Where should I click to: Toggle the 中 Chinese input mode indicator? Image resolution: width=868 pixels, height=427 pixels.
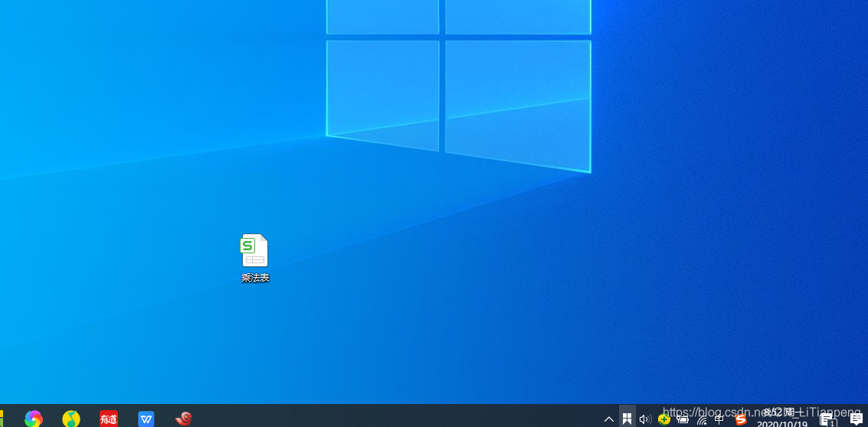point(719,419)
